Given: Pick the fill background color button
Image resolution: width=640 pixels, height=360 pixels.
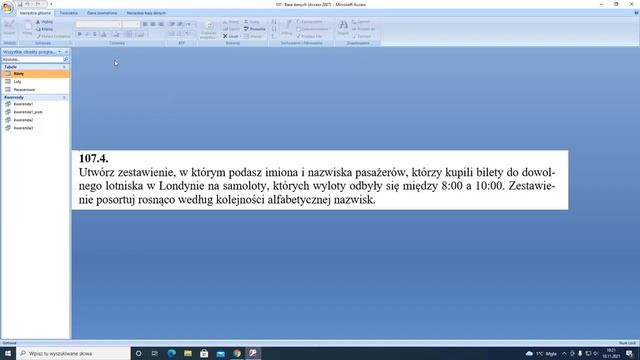Looking at the screenshot, I should pyautogui.click(x=117, y=34).
